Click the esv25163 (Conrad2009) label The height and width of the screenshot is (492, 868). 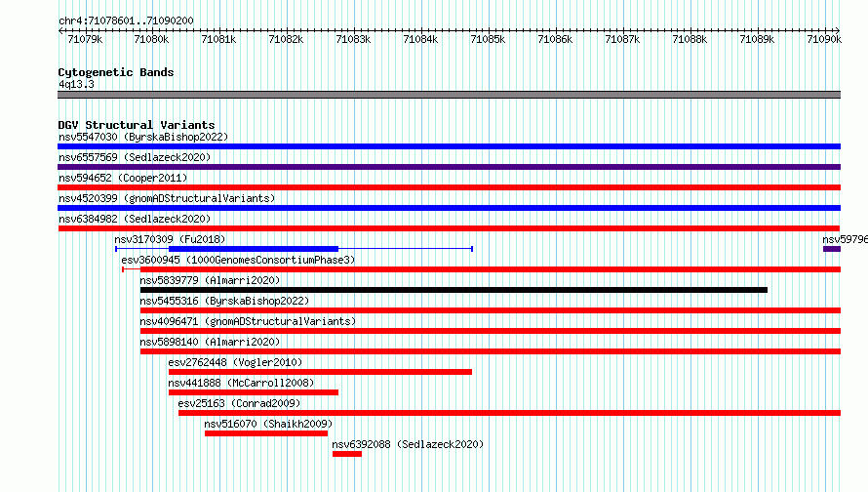coord(239,403)
